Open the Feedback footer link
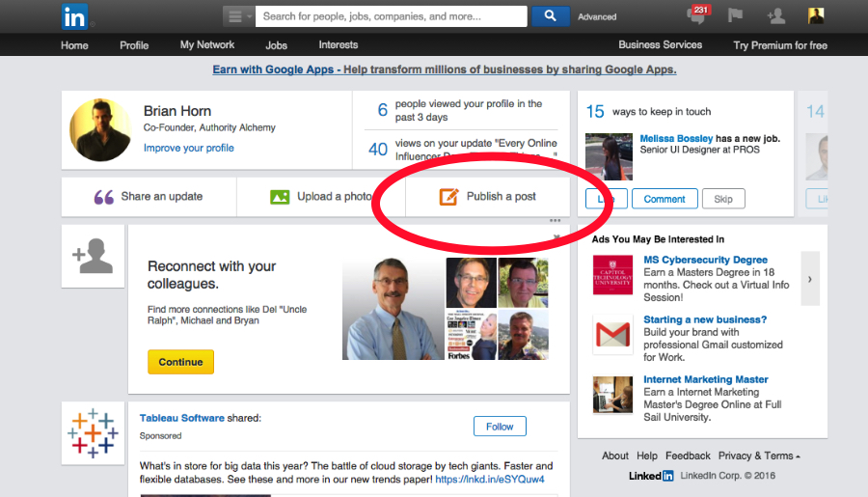The width and height of the screenshot is (868, 497). click(x=688, y=456)
